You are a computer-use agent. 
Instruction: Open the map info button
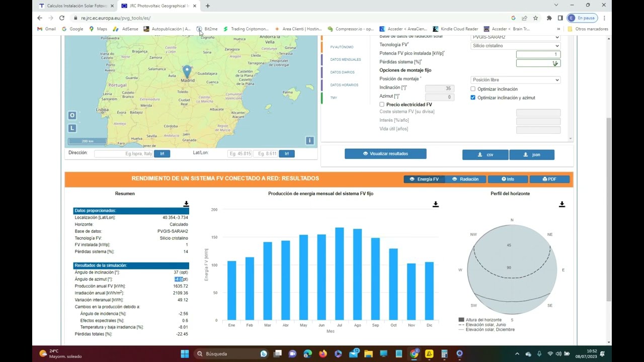[x=310, y=141]
